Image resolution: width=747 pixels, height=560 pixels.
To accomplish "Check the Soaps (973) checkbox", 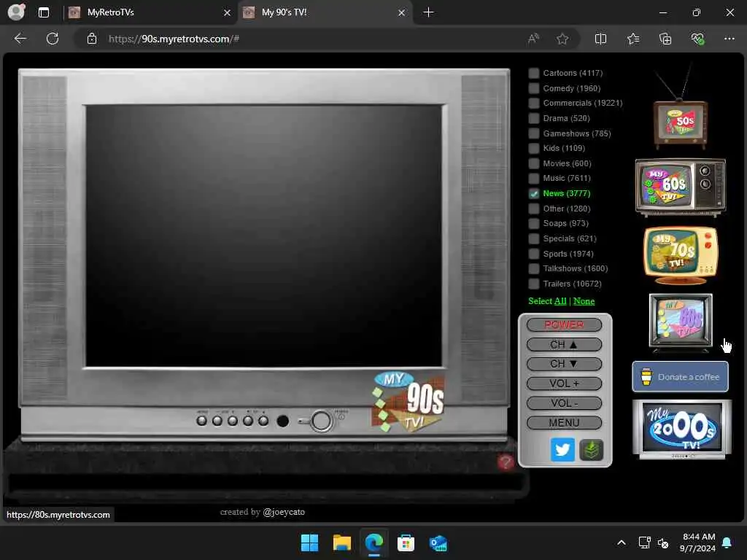I will point(533,223).
